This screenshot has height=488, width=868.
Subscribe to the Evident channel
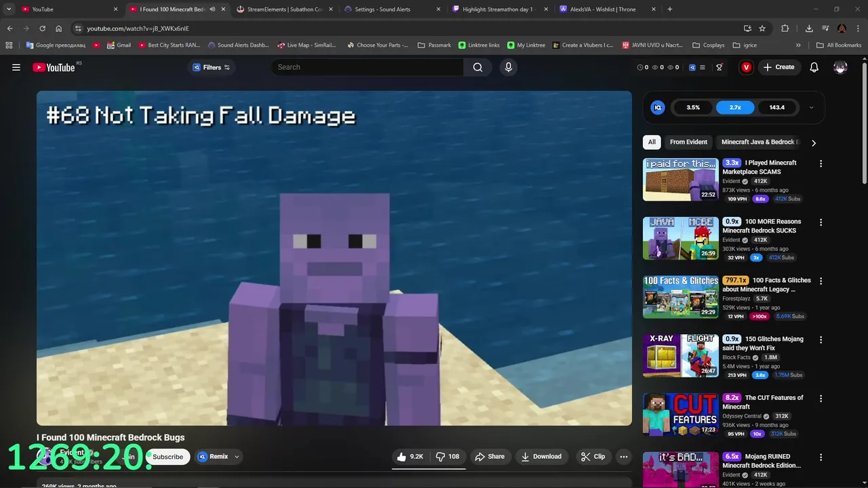[167, 457]
